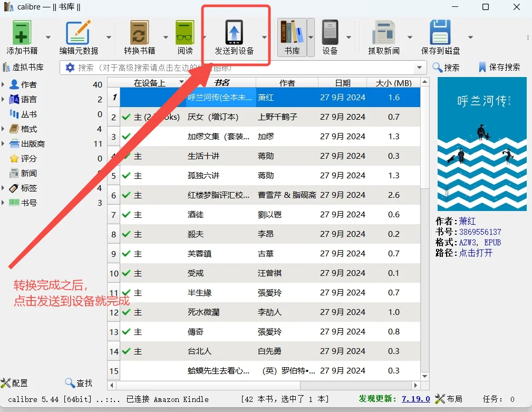Click the Send to device (发送到设备) icon
Viewport: 532px width, 412px height.
tap(234, 33)
